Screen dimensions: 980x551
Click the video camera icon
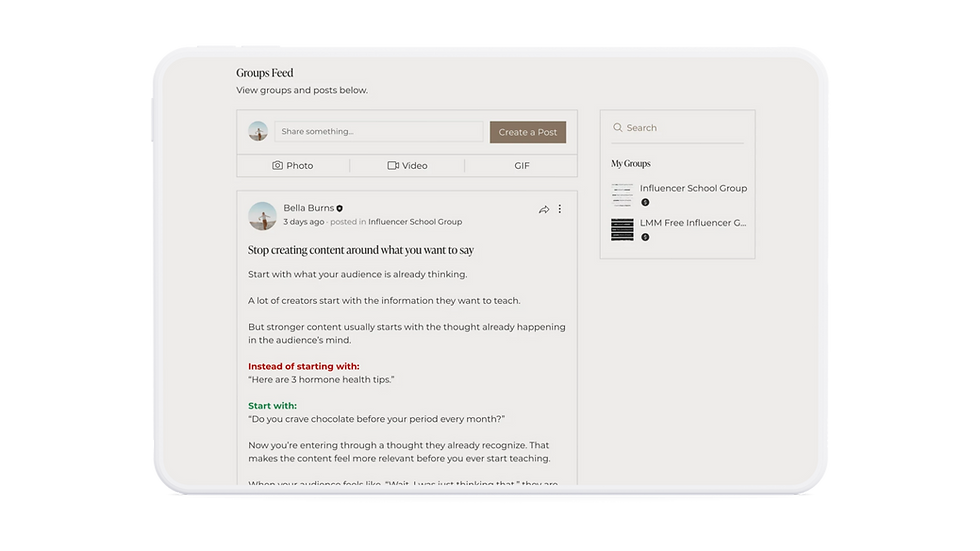click(x=392, y=166)
